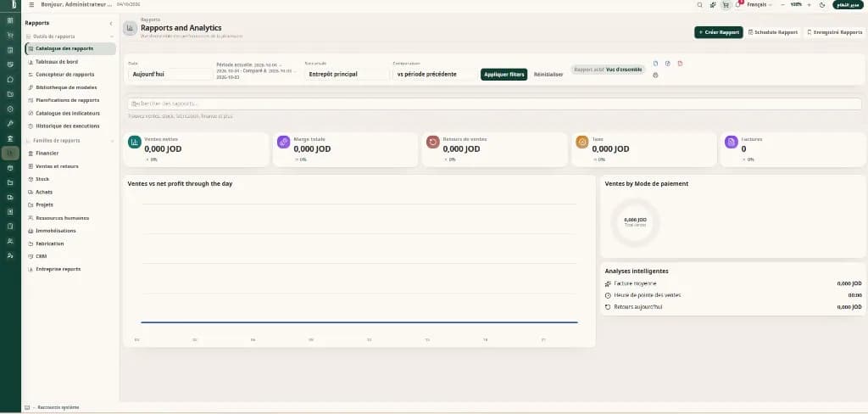Select Catalogue des rapports
Image resolution: width=868 pixels, height=414 pixels.
point(70,48)
